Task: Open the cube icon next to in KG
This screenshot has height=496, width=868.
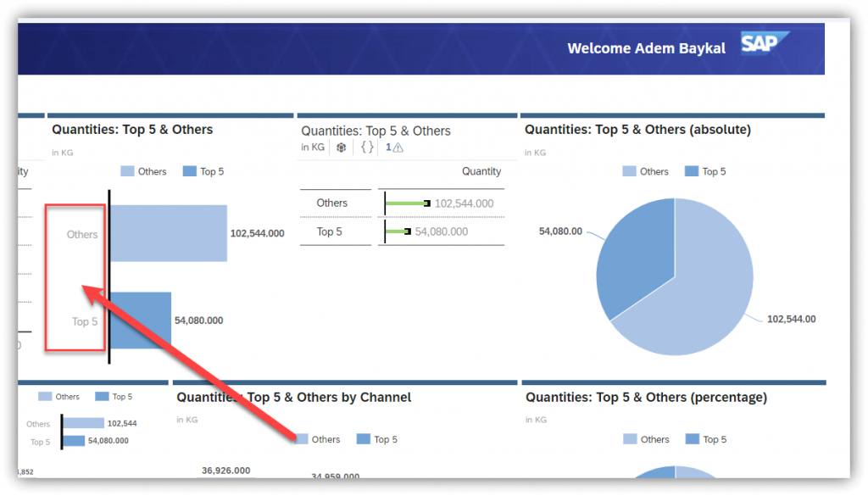Action: [341, 148]
